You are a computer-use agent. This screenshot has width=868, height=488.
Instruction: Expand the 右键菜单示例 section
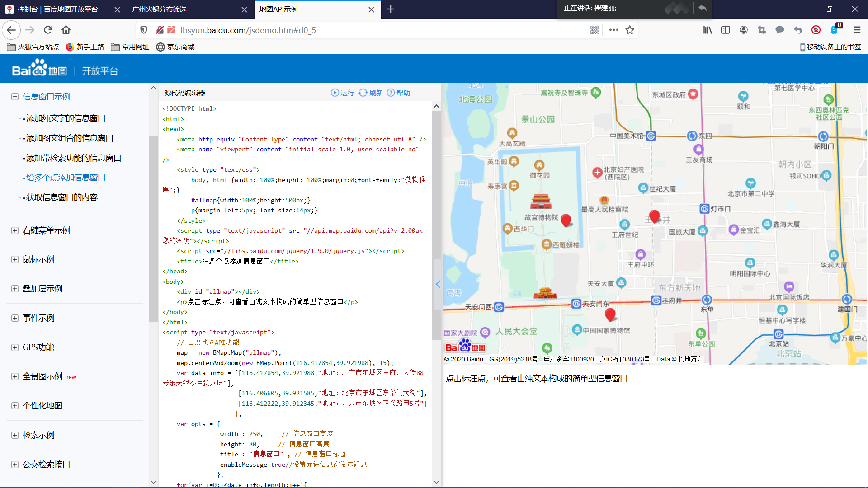15,230
